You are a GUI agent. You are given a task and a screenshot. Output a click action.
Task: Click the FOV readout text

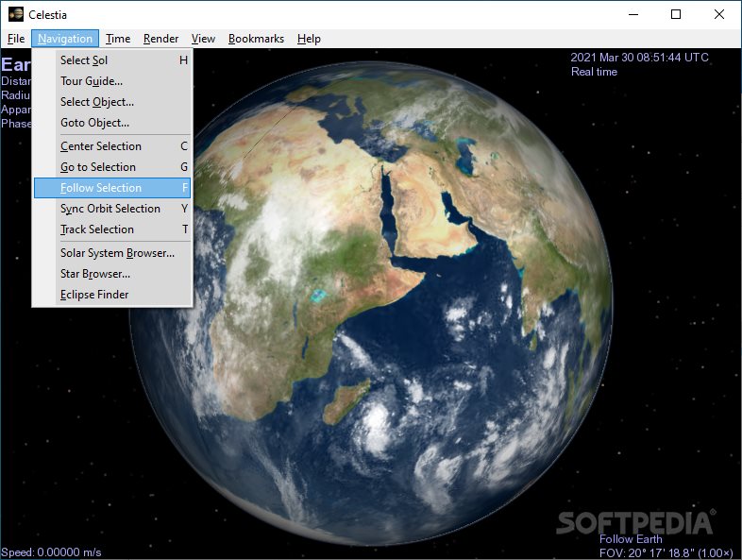tap(666, 552)
